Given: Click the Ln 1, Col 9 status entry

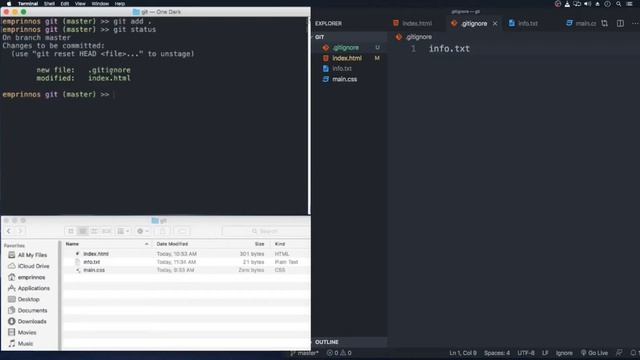Looking at the screenshot, I should [462, 353].
